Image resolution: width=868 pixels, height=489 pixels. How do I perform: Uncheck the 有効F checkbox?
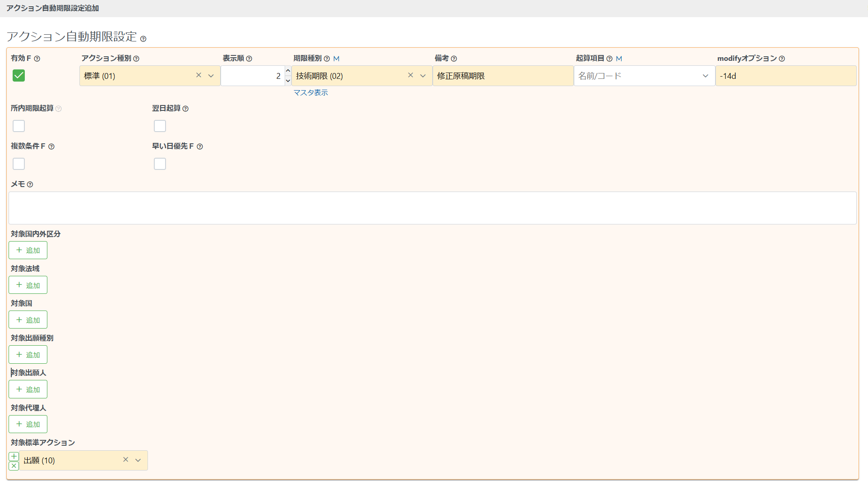click(x=18, y=75)
